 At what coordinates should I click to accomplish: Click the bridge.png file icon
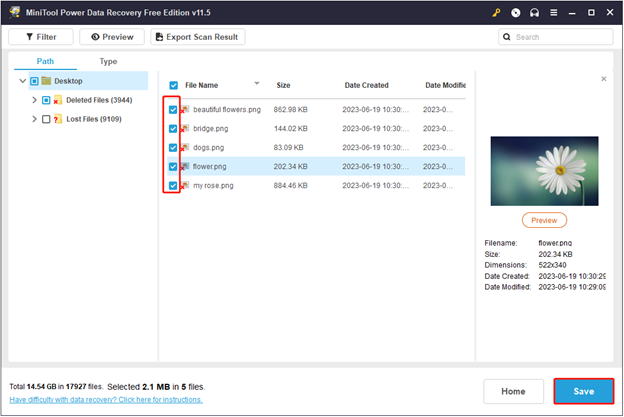185,129
